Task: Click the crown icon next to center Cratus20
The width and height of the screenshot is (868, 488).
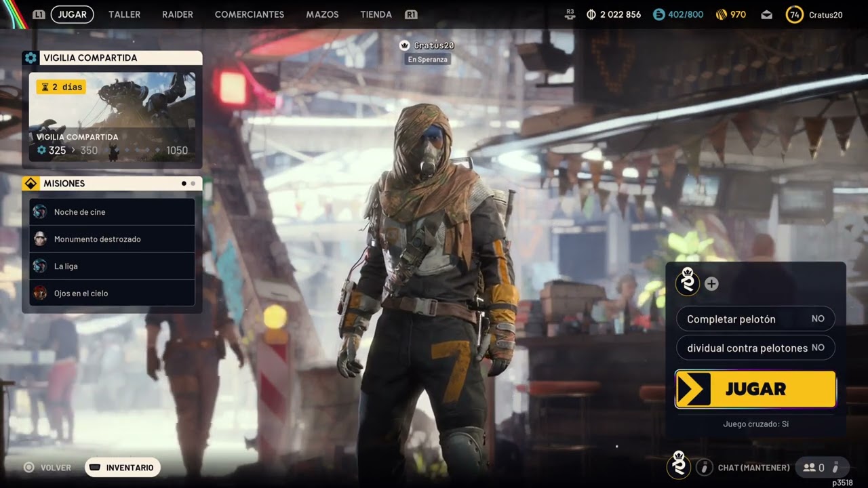Action: [x=405, y=45]
